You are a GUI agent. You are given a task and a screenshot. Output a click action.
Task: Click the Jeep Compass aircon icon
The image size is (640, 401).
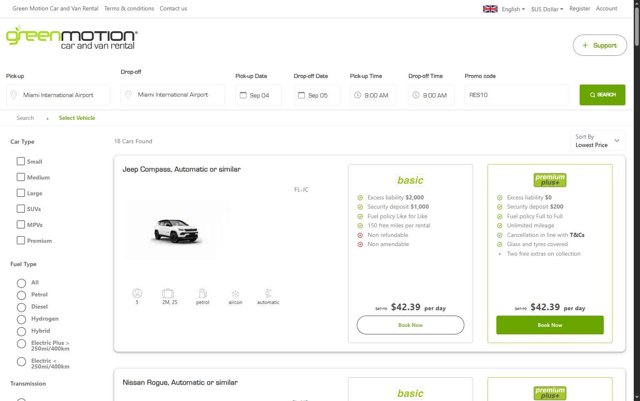tap(236, 294)
